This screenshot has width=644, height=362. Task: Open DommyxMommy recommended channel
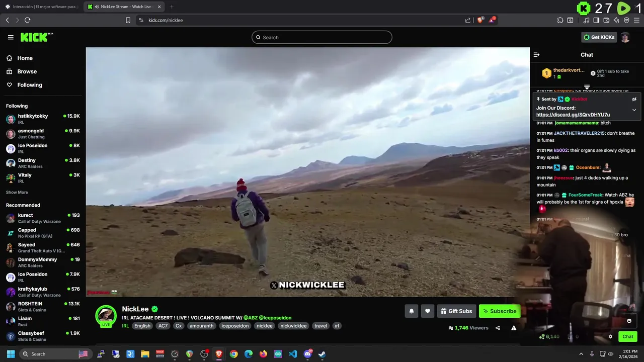tap(43, 262)
